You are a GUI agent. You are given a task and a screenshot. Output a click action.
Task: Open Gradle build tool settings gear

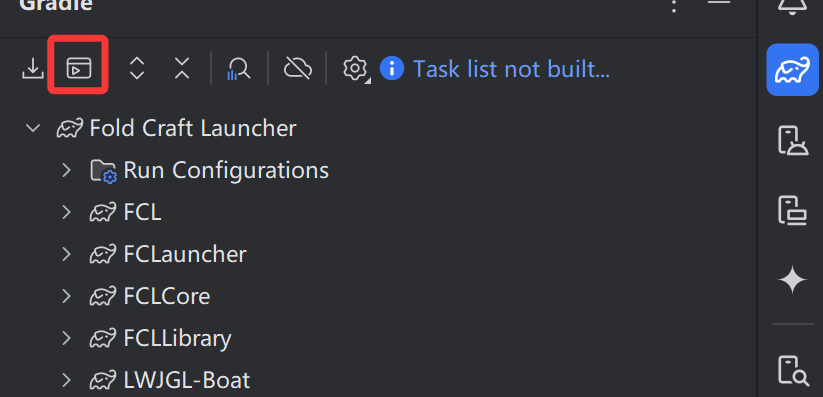(355, 69)
